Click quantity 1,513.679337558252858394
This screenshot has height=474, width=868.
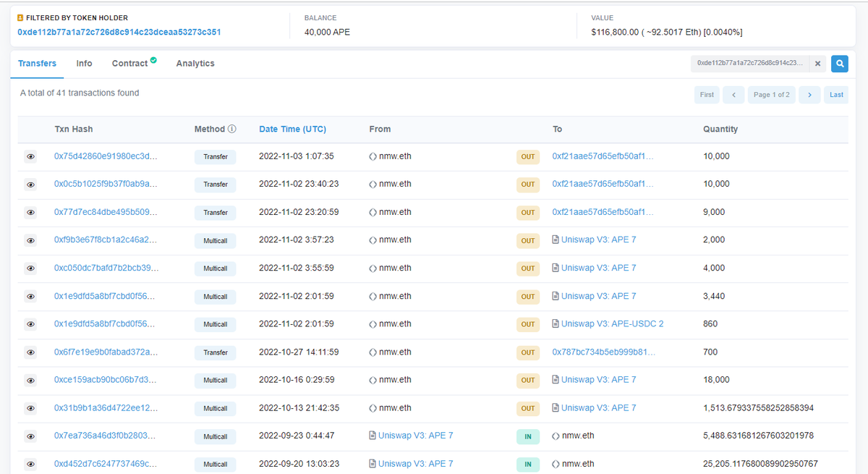758,408
